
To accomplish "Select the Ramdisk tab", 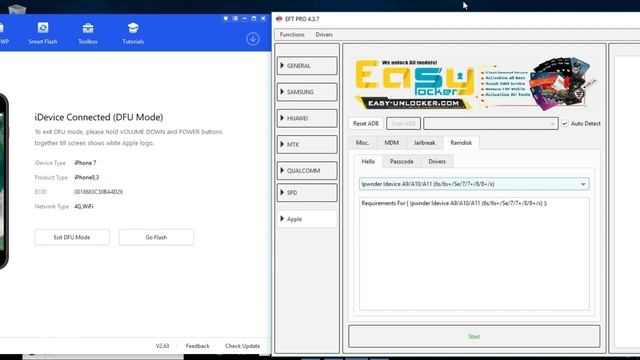I will [x=461, y=143].
